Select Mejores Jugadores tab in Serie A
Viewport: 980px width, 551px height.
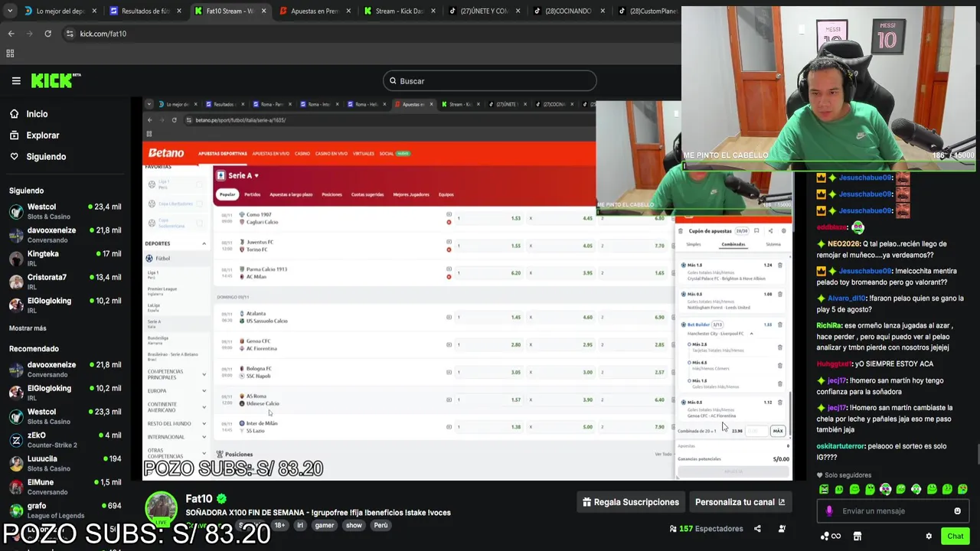pos(411,194)
